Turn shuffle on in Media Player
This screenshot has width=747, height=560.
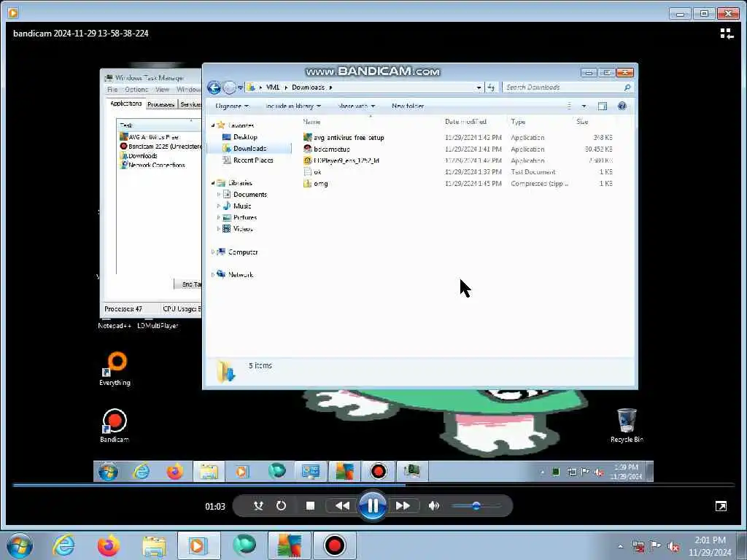(x=258, y=506)
